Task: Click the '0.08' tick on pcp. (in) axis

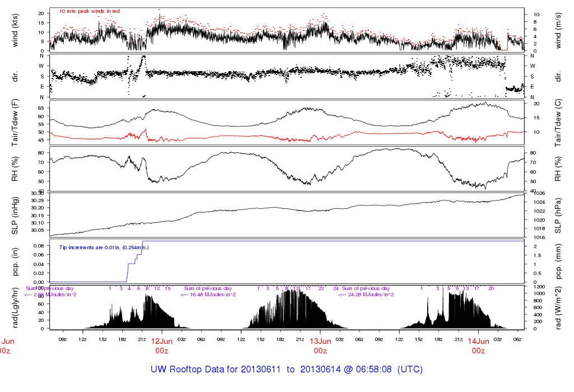Action: coord(39,246)
